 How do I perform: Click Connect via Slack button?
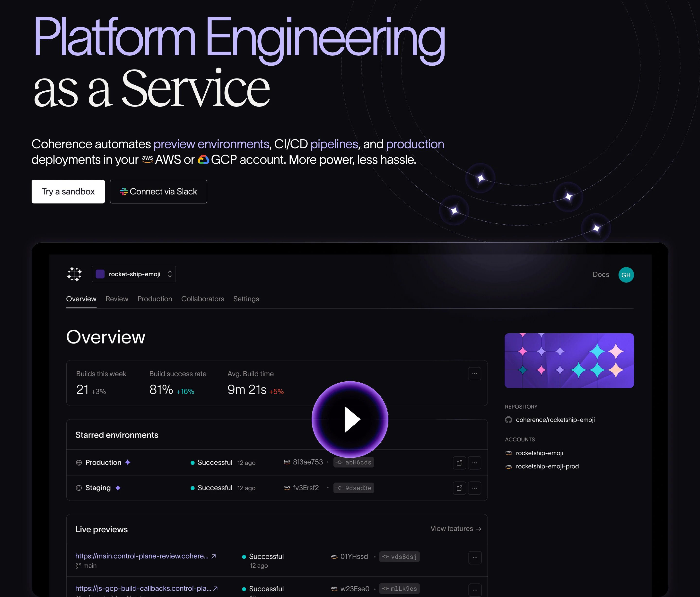tap(158, 192)
